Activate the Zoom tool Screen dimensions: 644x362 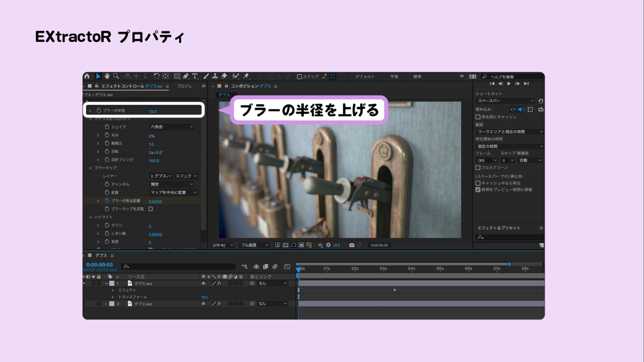pyautogui.click(x=116, y=76)
